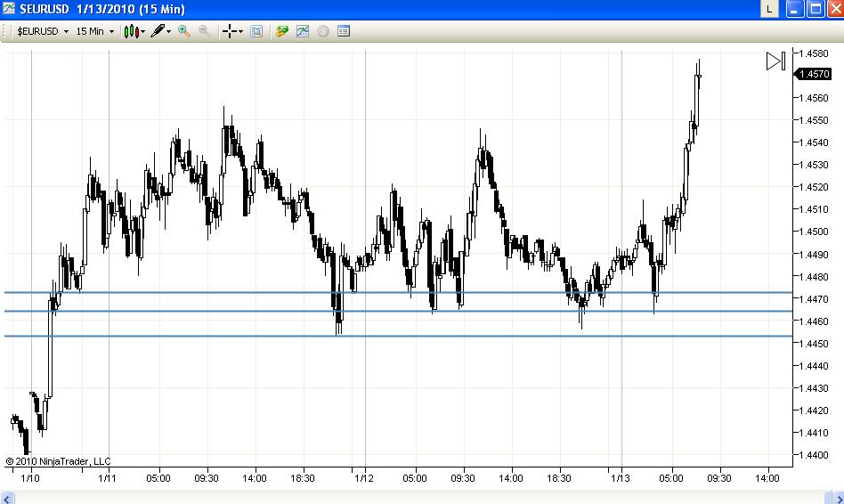
Task: Click the L link button in title bar
Action: tap(769, 9)
